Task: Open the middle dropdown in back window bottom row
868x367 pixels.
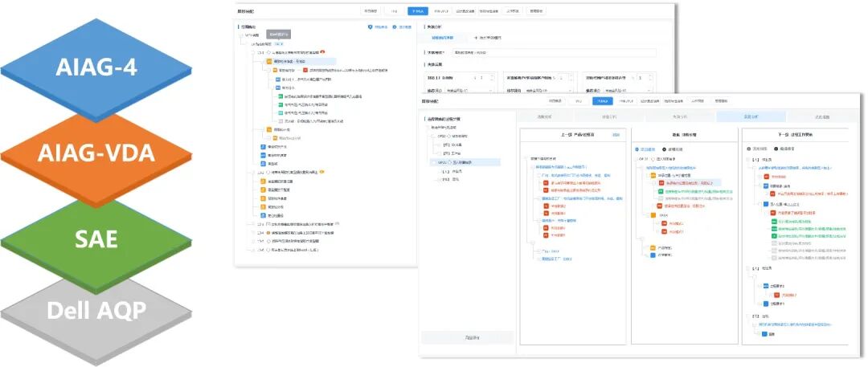Action: pos(548,90)
